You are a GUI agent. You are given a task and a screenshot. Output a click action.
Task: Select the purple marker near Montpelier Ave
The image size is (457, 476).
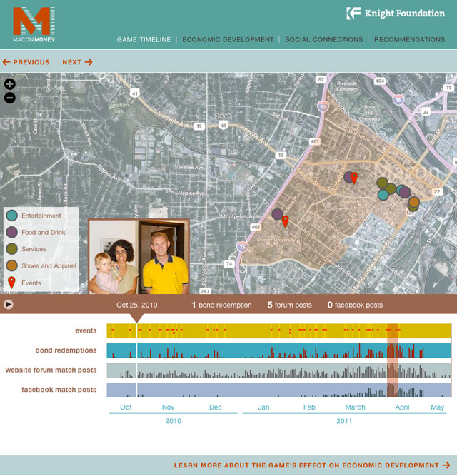[x=277, y=214]
